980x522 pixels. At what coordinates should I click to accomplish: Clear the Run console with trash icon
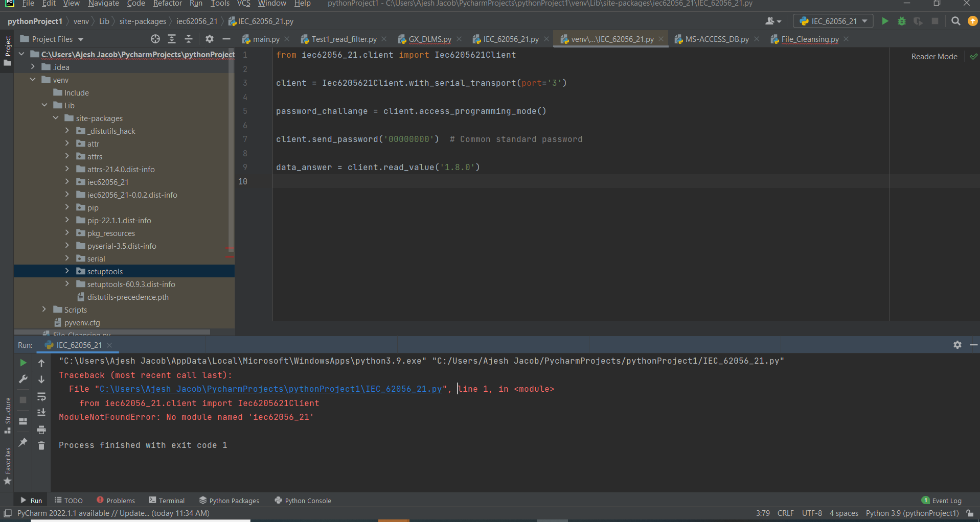click(41, 445)
